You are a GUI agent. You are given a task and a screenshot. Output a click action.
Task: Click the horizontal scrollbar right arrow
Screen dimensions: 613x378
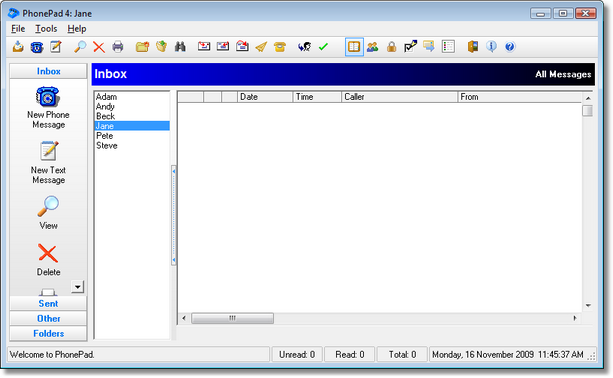pos(575,318)
